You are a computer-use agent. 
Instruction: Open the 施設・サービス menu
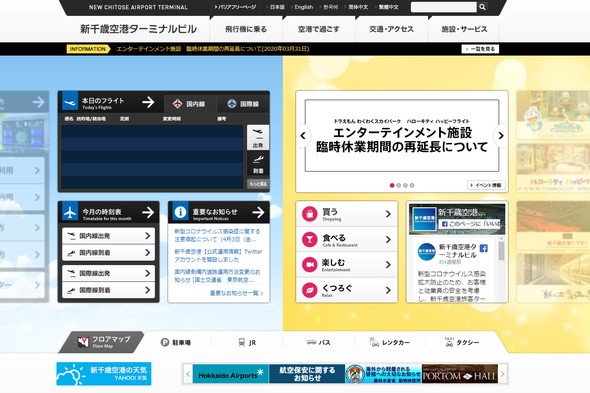tap(464, 29)
